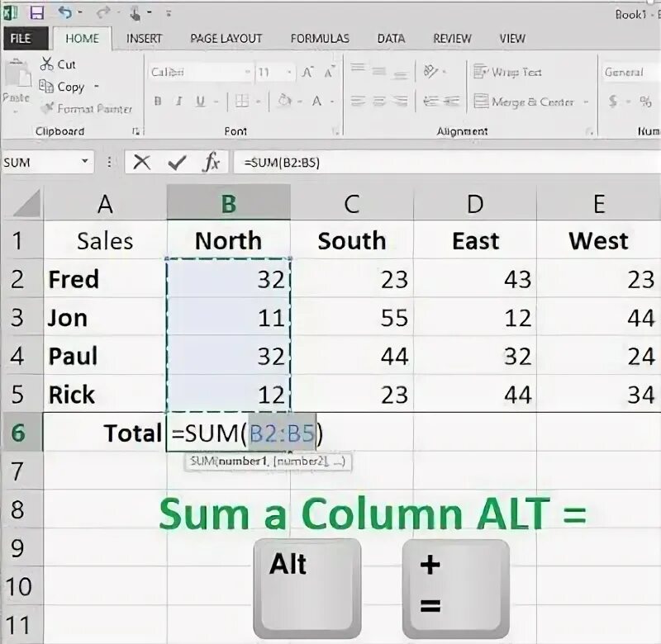The image size is (661, 644).
Task: Click the Insert Function fx icon
Action: tap(212, 162)
